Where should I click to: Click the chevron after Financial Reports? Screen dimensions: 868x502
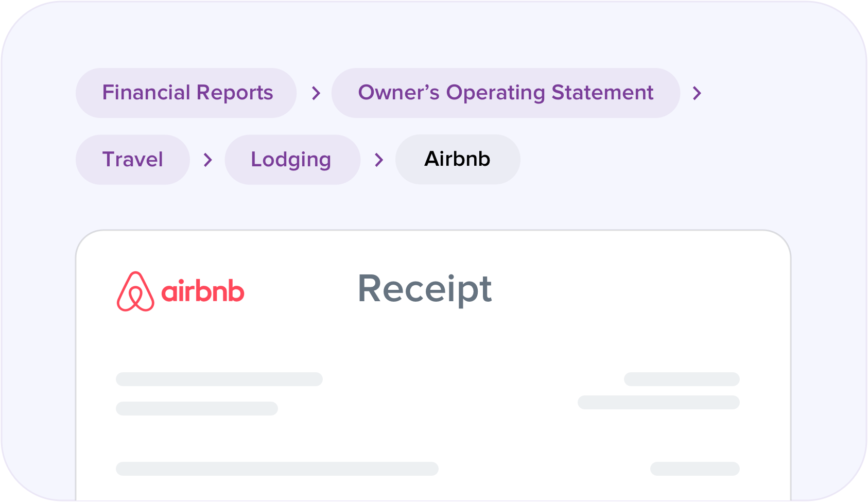click(x=316, y=93)
